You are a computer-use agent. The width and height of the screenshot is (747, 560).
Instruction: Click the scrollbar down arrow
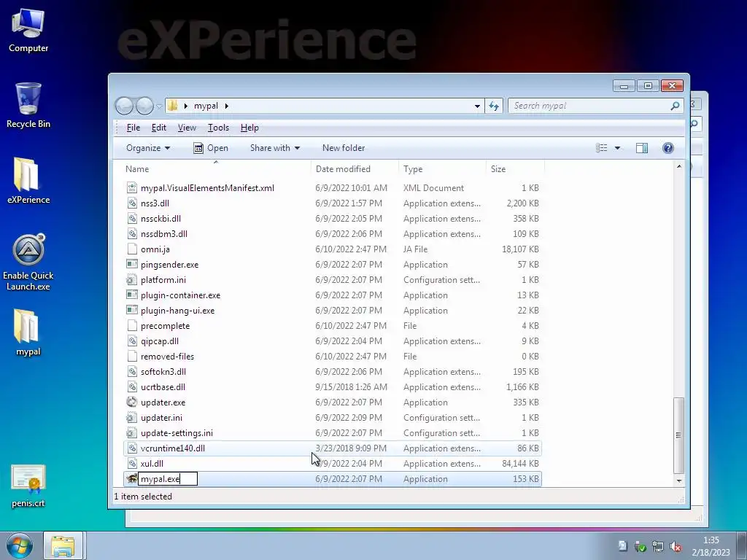(679, 481)
